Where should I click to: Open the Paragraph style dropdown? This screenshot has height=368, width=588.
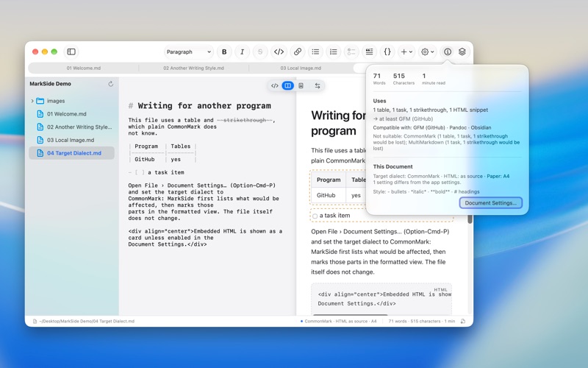click(x=189, y=52)
